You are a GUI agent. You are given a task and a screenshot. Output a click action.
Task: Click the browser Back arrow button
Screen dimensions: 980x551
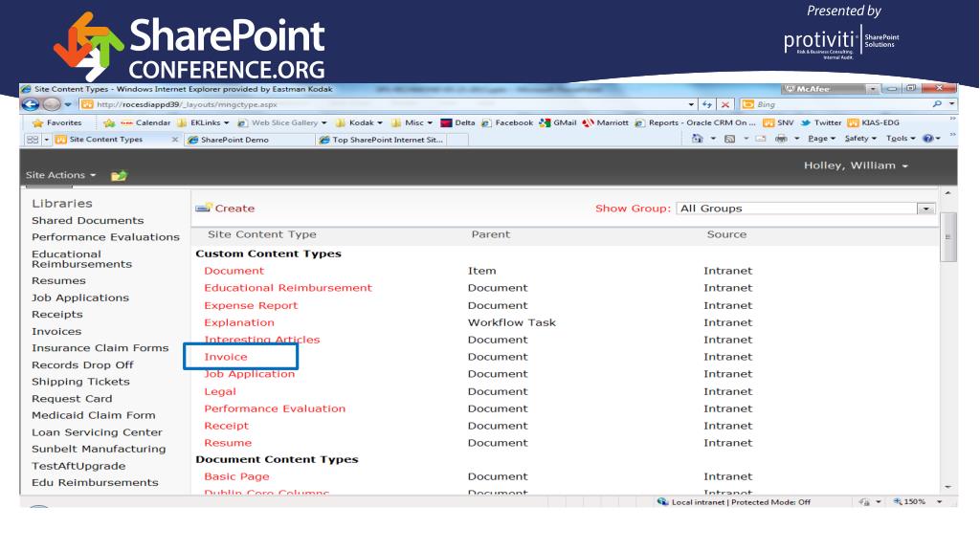point(30,104)
